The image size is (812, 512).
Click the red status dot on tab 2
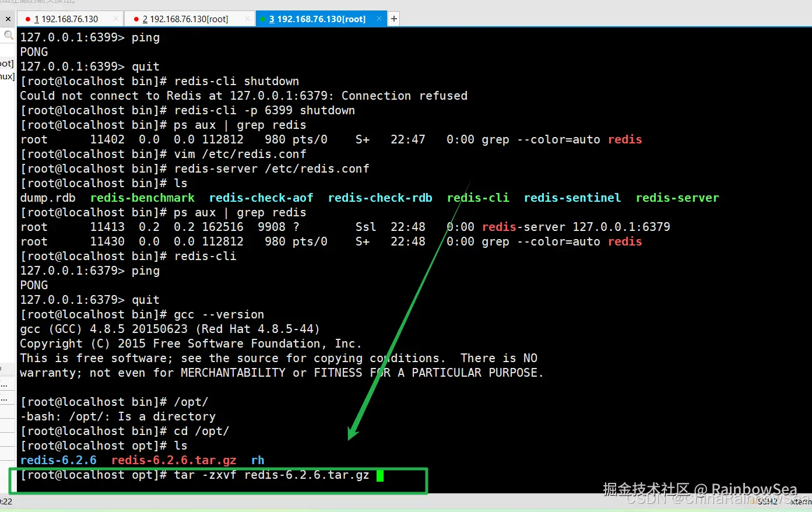(x=136, y=19)
